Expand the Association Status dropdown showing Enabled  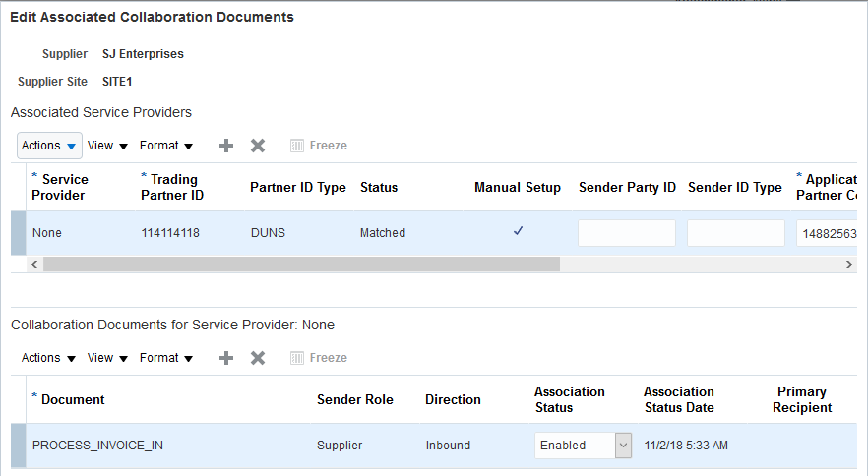pos(622,446)
